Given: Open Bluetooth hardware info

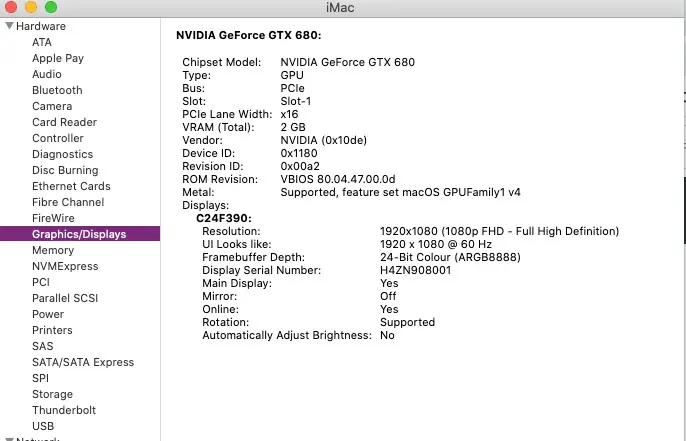Looking at the screenshot, I should click(57, 90).
